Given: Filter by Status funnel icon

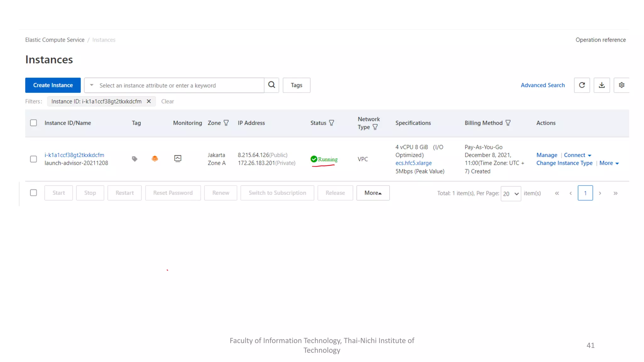Looking at the screenshot, I should point(331,123).
